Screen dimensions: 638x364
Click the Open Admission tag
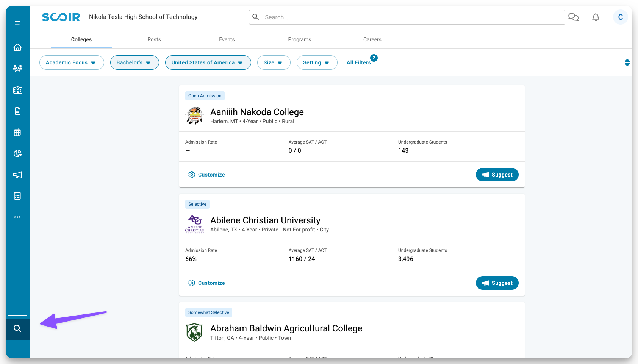point(205,96)
